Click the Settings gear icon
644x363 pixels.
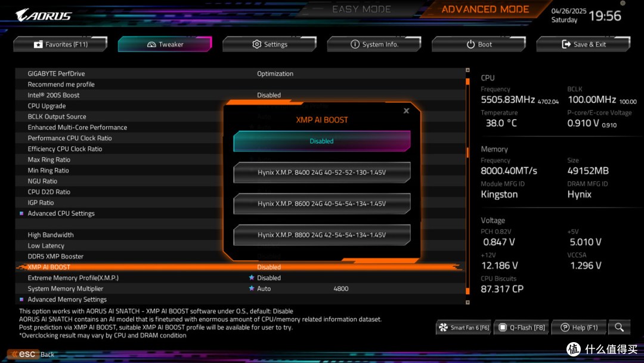(x=256, y=44)
